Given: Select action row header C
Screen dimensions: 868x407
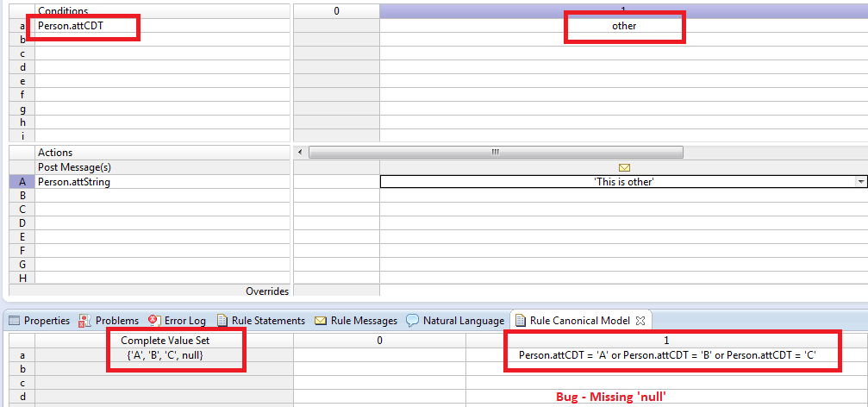Looking at the screenshot, I should 22,210.
